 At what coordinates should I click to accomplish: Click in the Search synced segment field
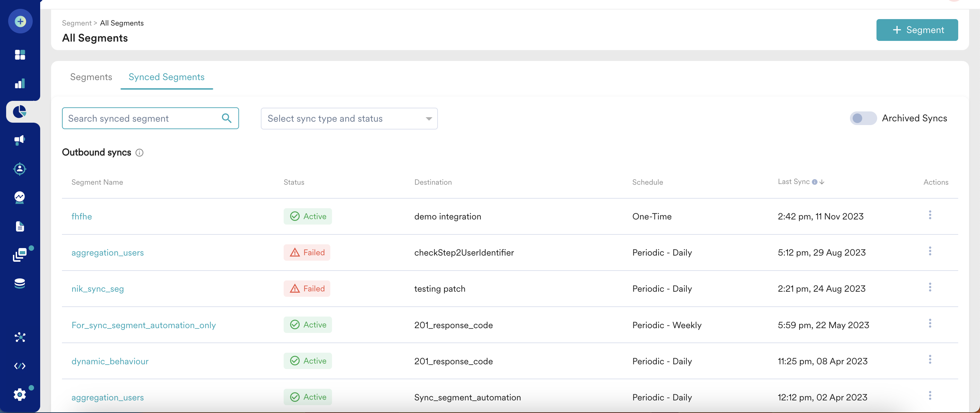coord(141,118)
